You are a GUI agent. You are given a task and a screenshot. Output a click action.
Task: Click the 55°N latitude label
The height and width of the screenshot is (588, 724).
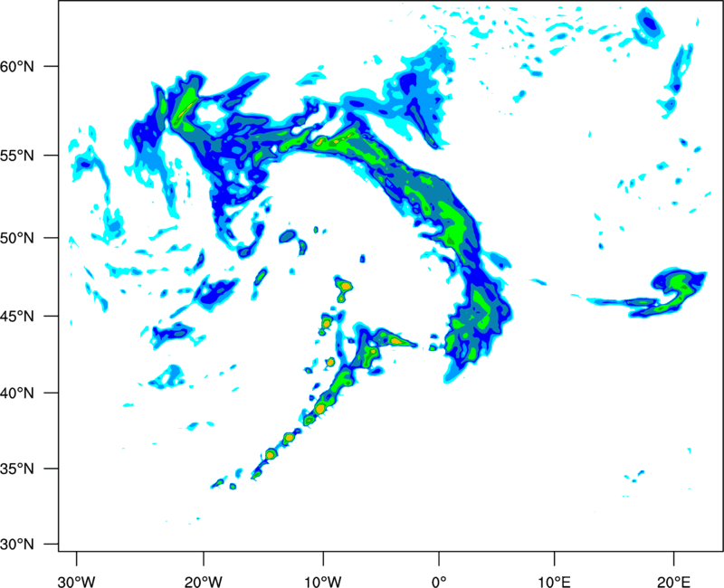pos(17,156)
